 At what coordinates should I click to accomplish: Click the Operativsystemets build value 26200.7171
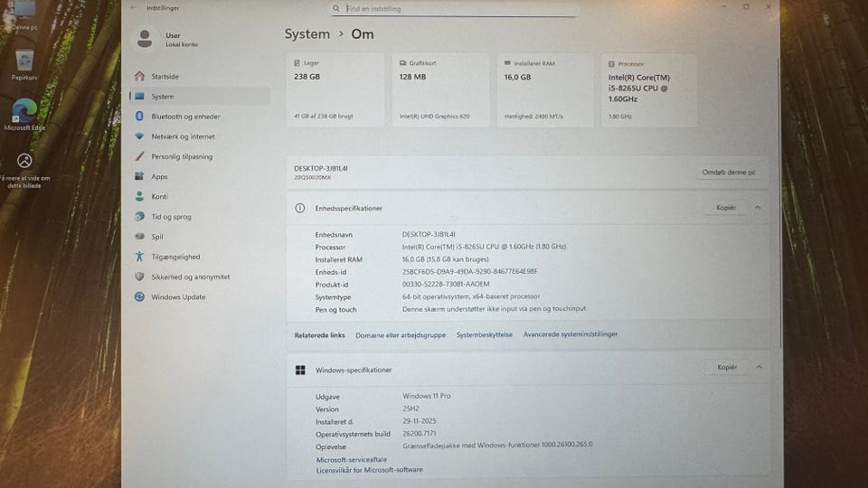click(x=419, y=433)
